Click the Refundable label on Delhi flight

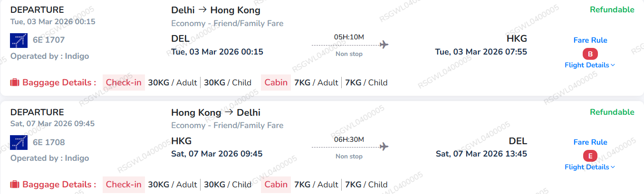pos(612,10)
